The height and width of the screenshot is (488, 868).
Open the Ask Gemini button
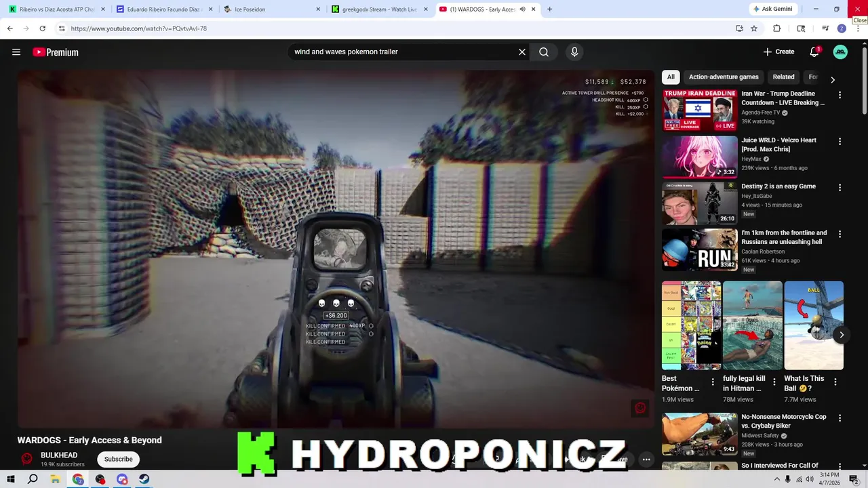pyautogui.click(x=773, y=9)
